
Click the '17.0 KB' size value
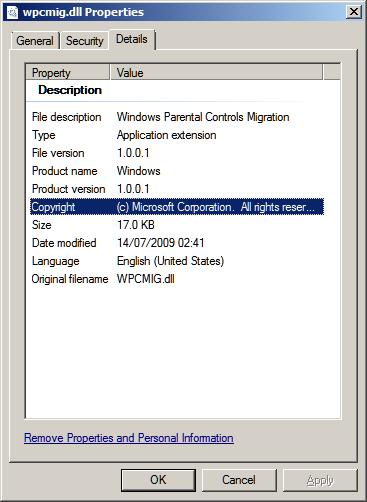[x=136, y=225]
